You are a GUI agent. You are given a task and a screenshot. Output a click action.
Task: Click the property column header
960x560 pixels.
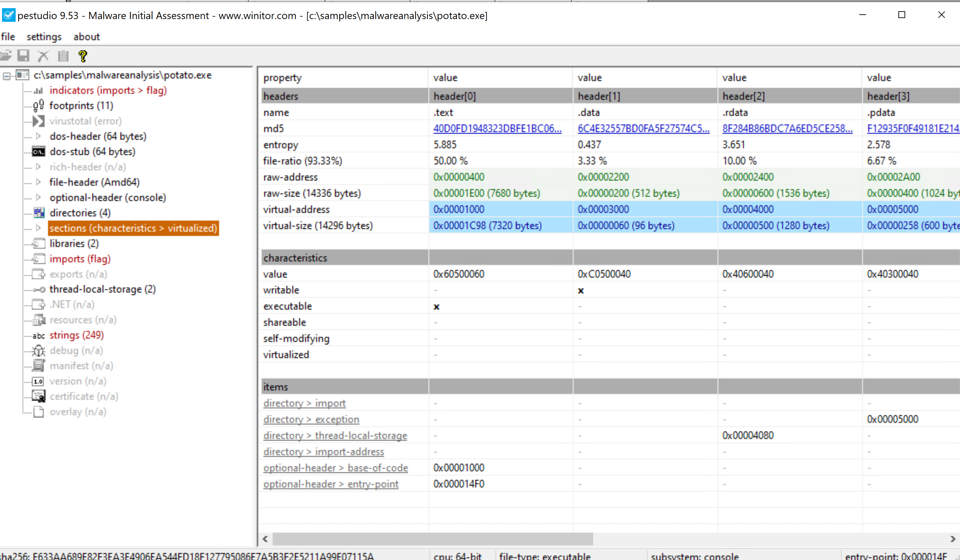[x=344, y=78]
